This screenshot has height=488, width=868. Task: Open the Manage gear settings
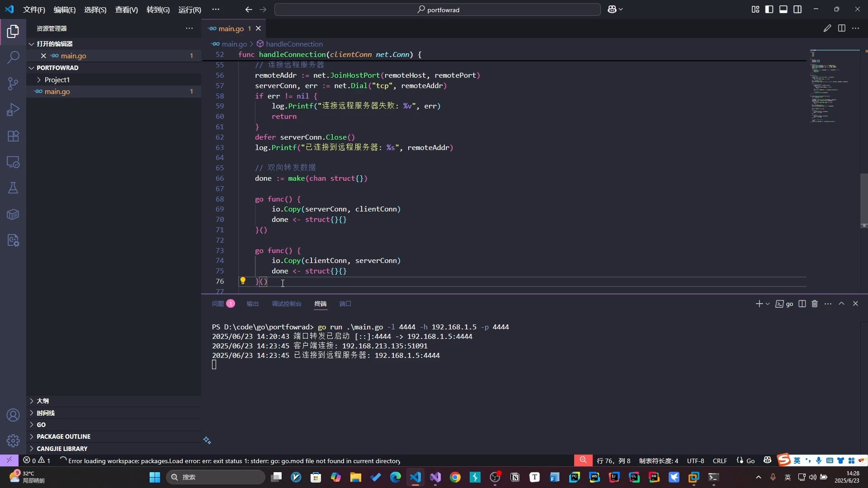pyautogui.click(x=13, y=440)
